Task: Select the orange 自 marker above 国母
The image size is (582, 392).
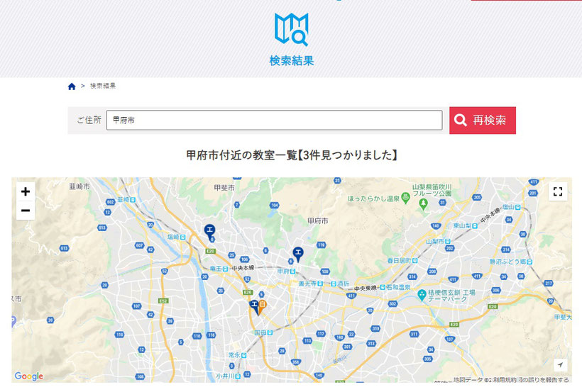Action: pyautogui.click(x=263, y=306)
